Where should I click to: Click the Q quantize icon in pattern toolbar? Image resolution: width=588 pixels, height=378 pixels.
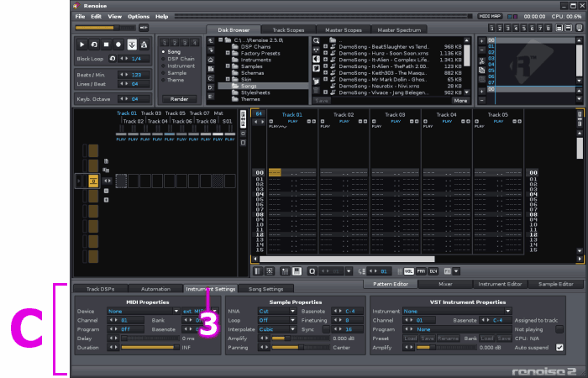coord(312,271)
